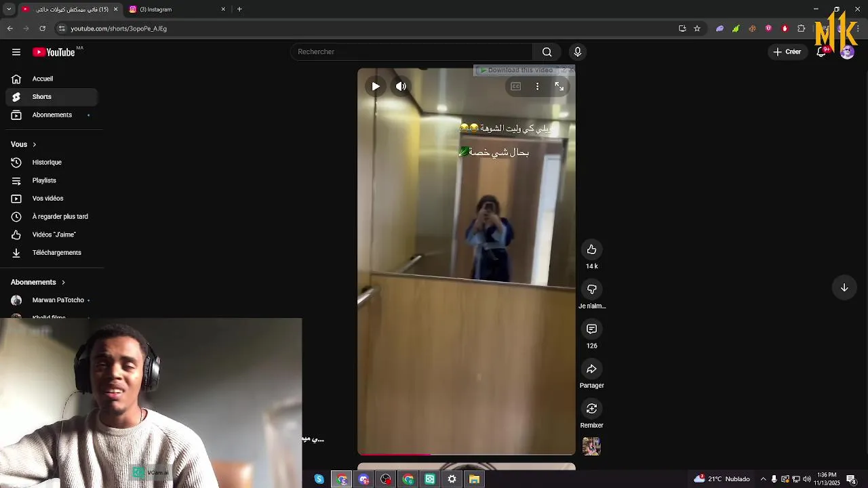Reload the current page
This screenshot has height=488, width=868.
tap(43, 28)
